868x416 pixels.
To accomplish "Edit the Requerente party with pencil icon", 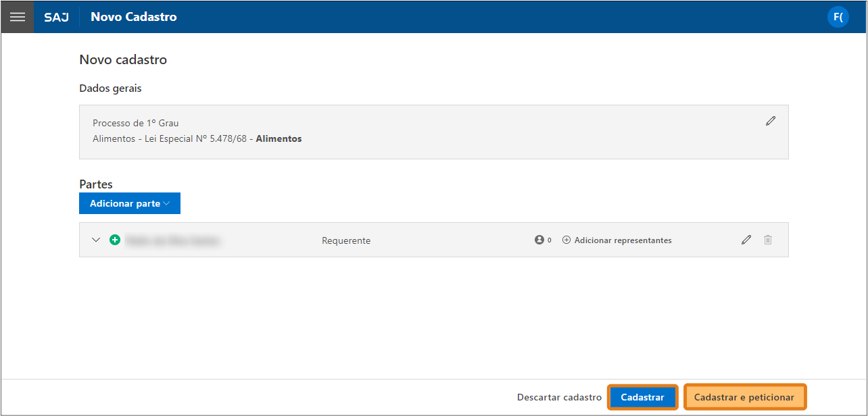I will 746,240.
